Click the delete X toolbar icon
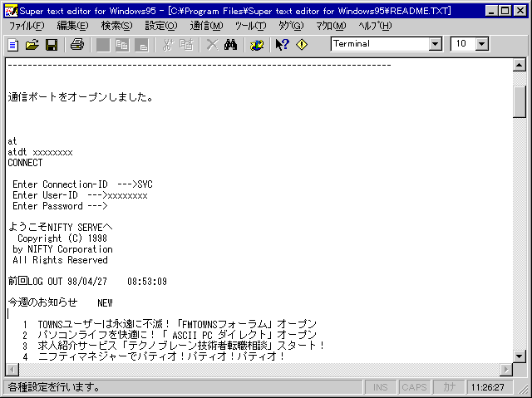The width and height of the screenshot is (532, 398). (213, 45)
